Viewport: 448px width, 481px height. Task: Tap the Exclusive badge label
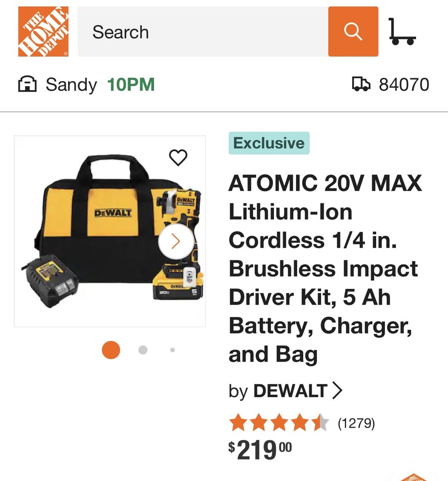pos(269,143)
